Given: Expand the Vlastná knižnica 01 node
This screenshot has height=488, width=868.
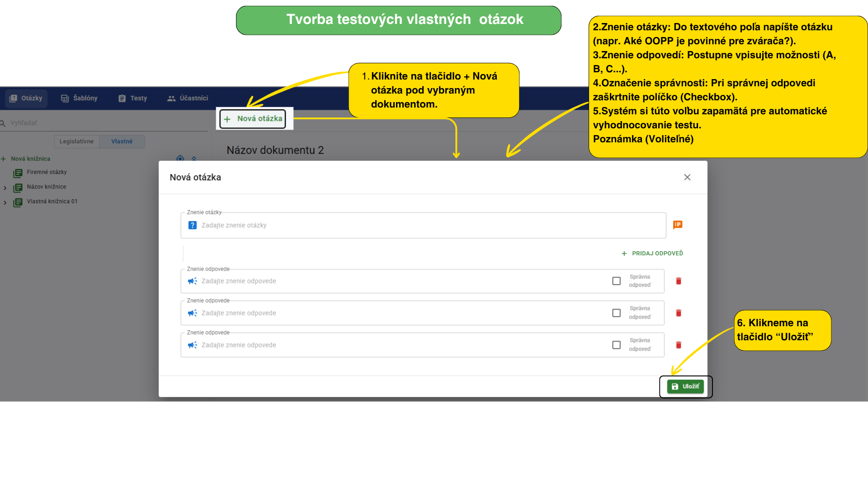Looking at the screenshot, I should pos(5,203).
